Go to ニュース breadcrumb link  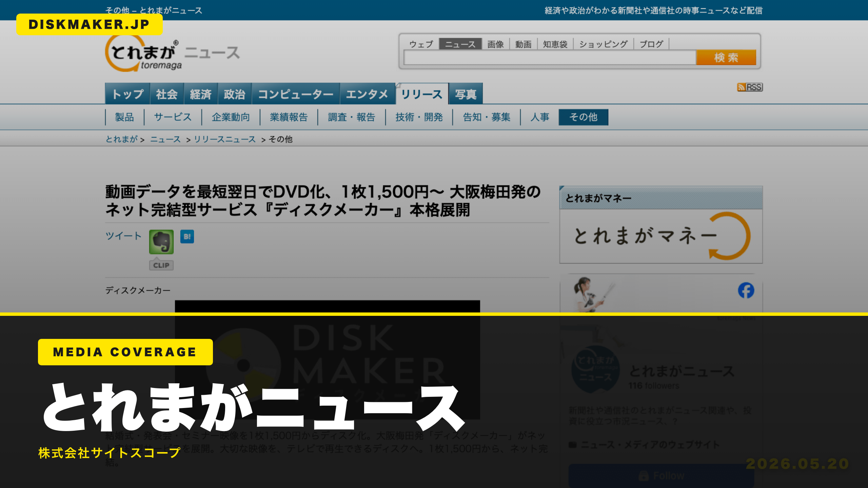165,139
